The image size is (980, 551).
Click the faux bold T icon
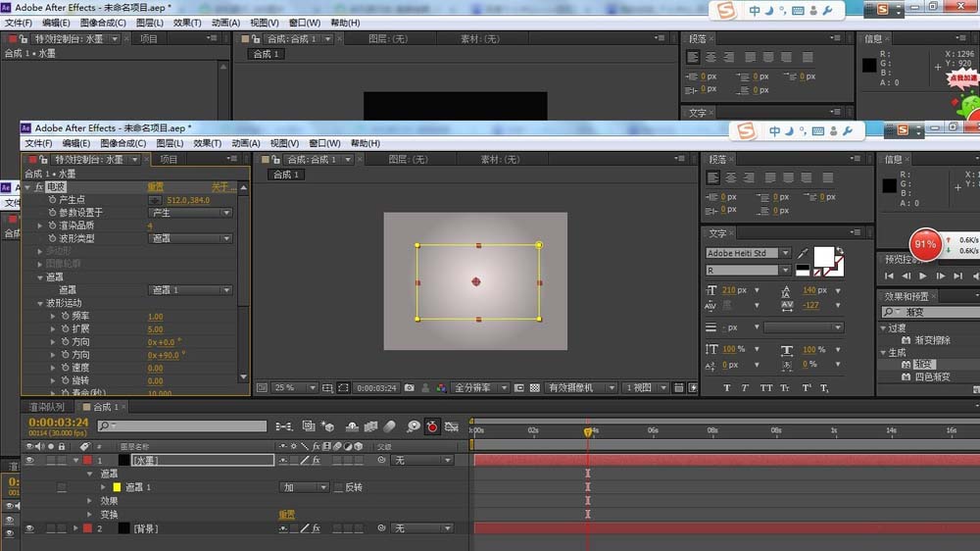coord(726,387)
